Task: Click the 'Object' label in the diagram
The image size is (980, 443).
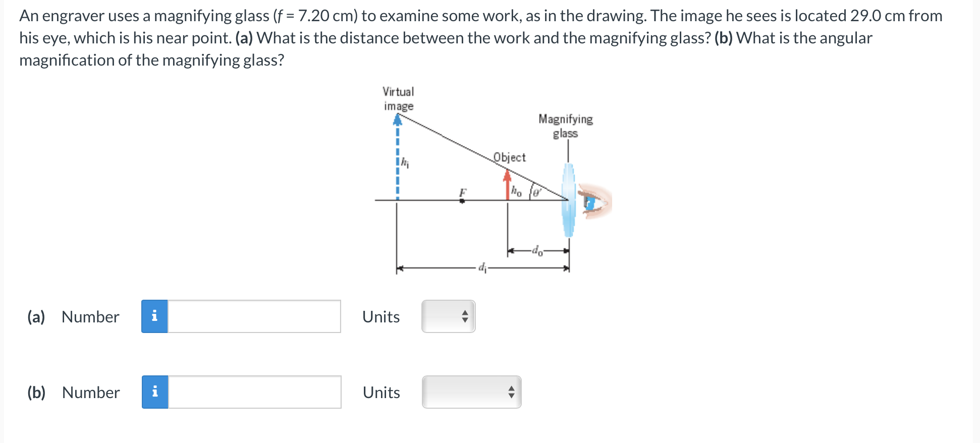Action: pos(509,157)
